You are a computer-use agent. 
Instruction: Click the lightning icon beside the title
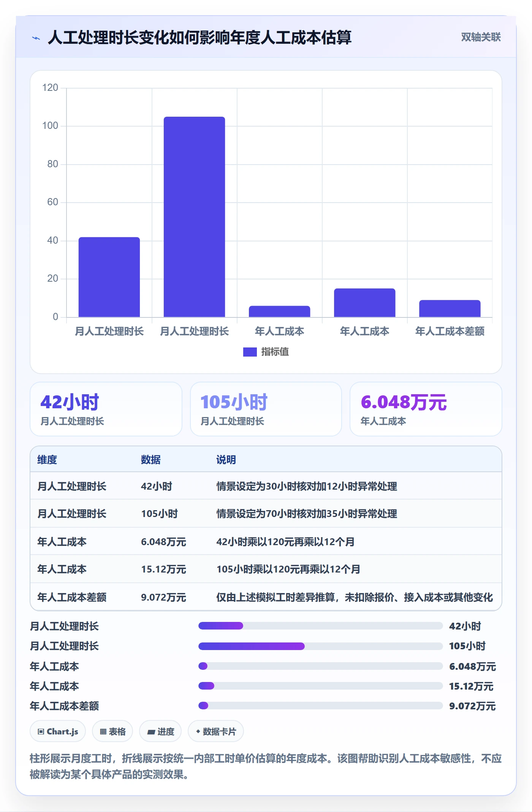coord(36,38)
